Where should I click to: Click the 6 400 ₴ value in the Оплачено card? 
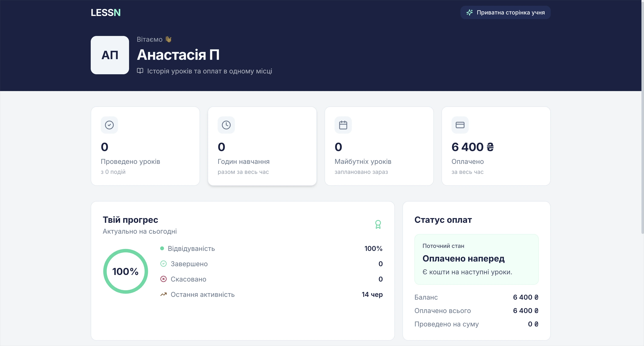[x=473, y=147]
